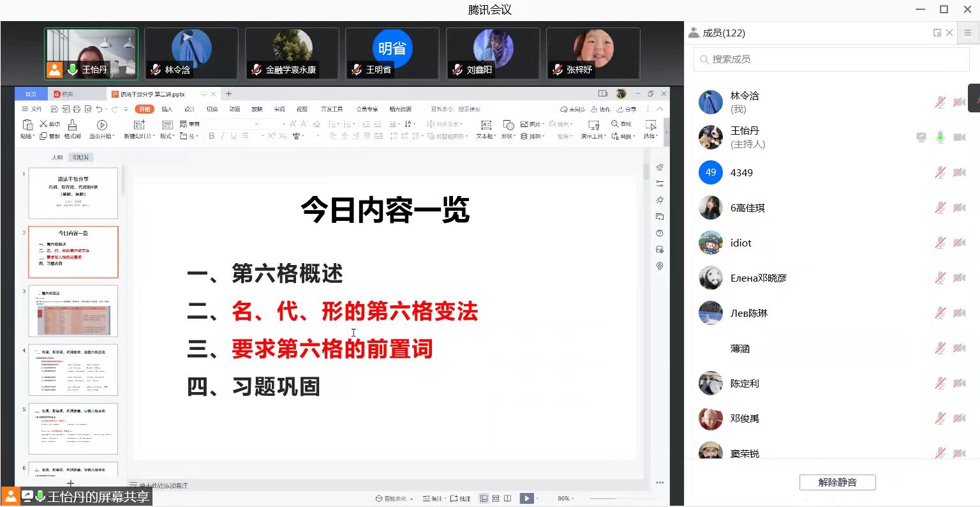Toggle idiot's camera-off icon
The width and height of the screenshot is (980, 507).
pos(959,243)
